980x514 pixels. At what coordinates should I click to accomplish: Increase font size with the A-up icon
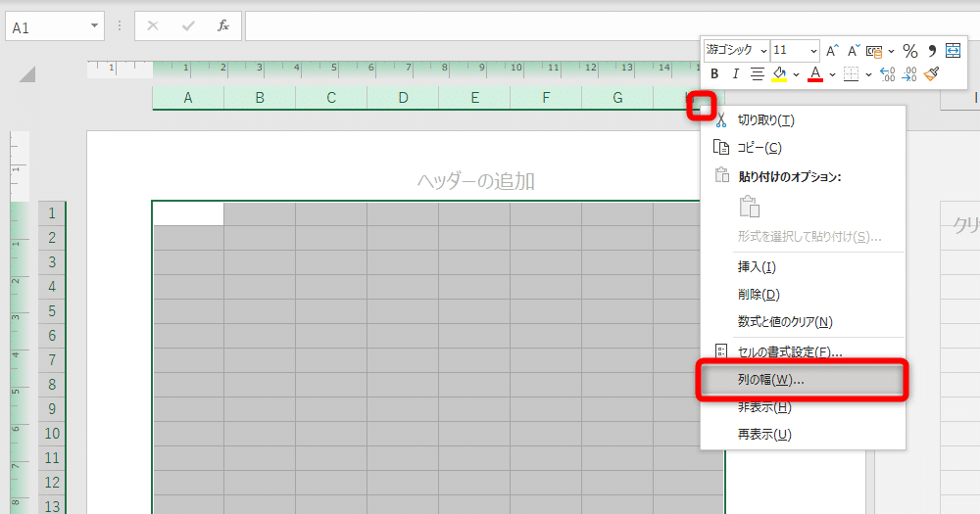(832, 51)
